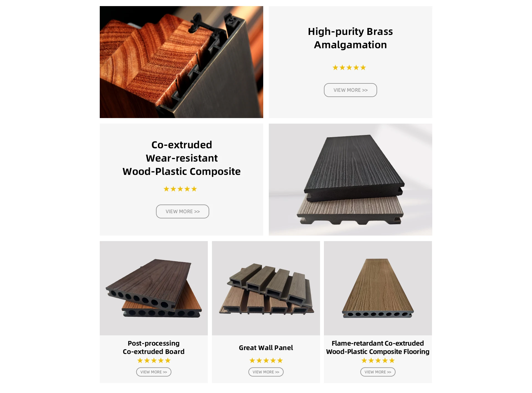Open the Post-processing Co-extruded Board title link
The image size is (532, 393).
(x=154, y=347)
